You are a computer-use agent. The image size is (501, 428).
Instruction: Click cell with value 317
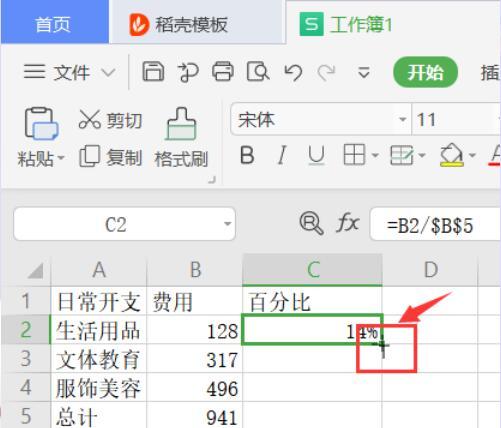point(195,359)
